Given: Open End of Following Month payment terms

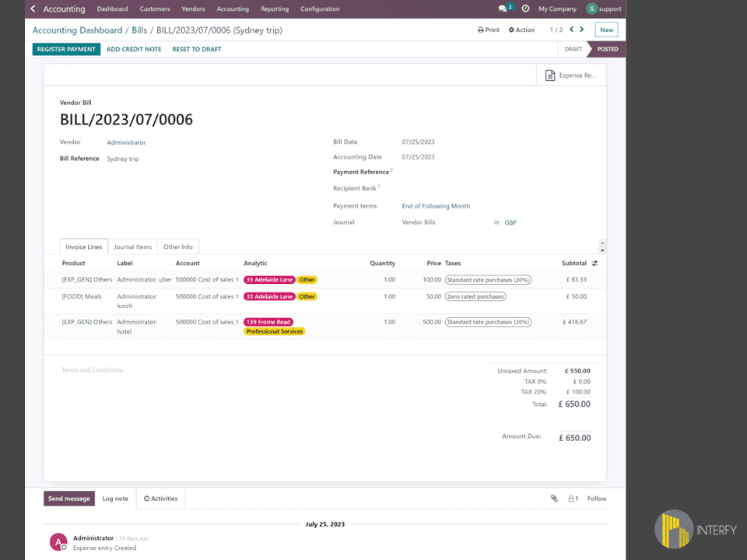Looking at the screenshot, I should pos(436,205).
